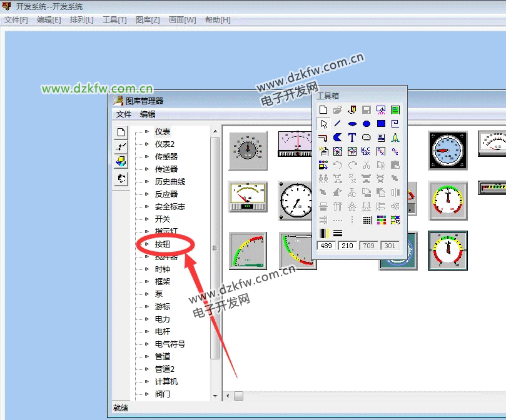The height and width of the screenshot is (420, 506).
Task: Click the new document icon in library sidebar
Action: (121, 132)
